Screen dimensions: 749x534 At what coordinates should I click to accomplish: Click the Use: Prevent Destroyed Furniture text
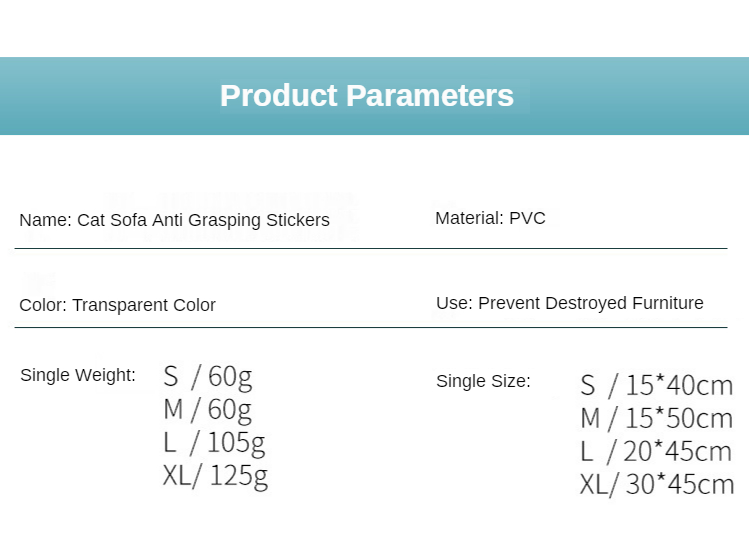coord(569,303)
